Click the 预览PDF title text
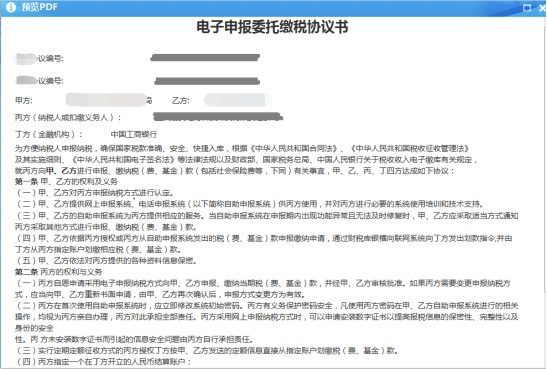The width and height of the screenshot is (547, 369). [39, 7]
